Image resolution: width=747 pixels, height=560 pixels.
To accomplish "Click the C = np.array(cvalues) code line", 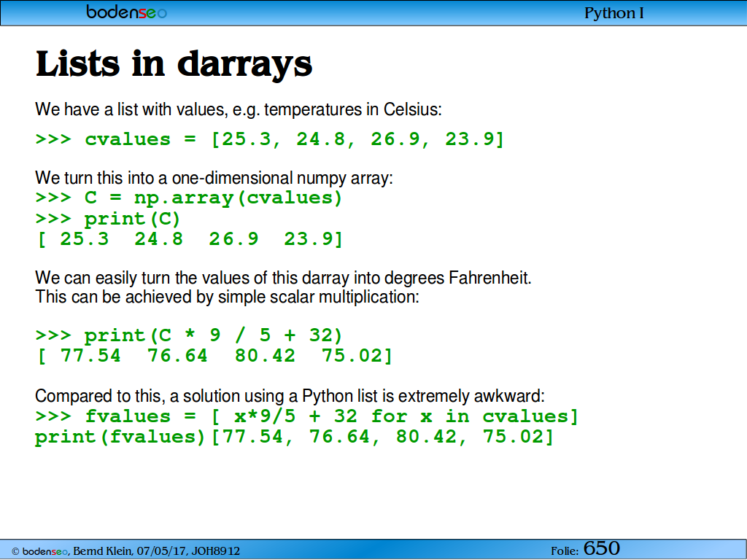I will pyautogui.click(x=189, y=198).
